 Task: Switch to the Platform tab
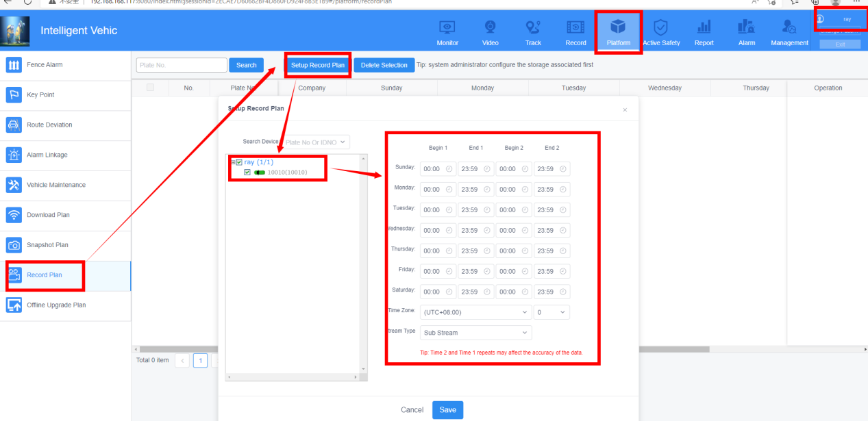click(617, 31)
